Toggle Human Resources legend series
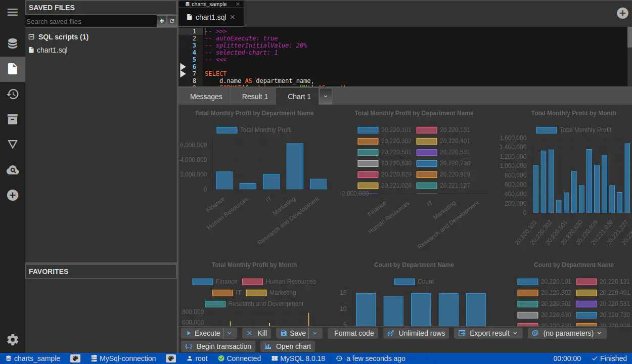632x364 pixels. [x=252, y=282]
